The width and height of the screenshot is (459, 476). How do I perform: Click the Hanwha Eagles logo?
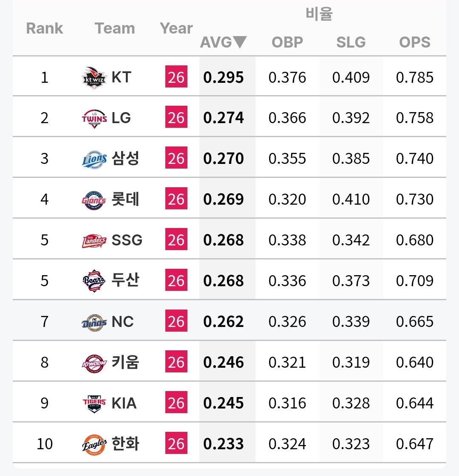pyautogui.click(x=94, y=445)
